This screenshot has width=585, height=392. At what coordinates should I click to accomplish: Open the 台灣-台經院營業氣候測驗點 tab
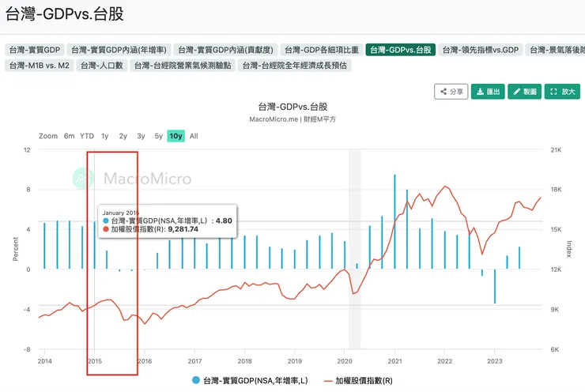(183, 66)
